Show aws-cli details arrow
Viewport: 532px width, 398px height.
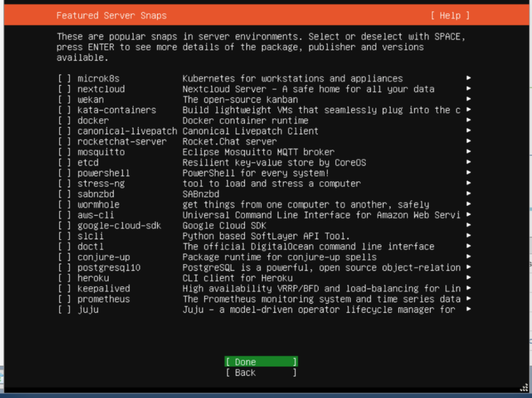469,214
